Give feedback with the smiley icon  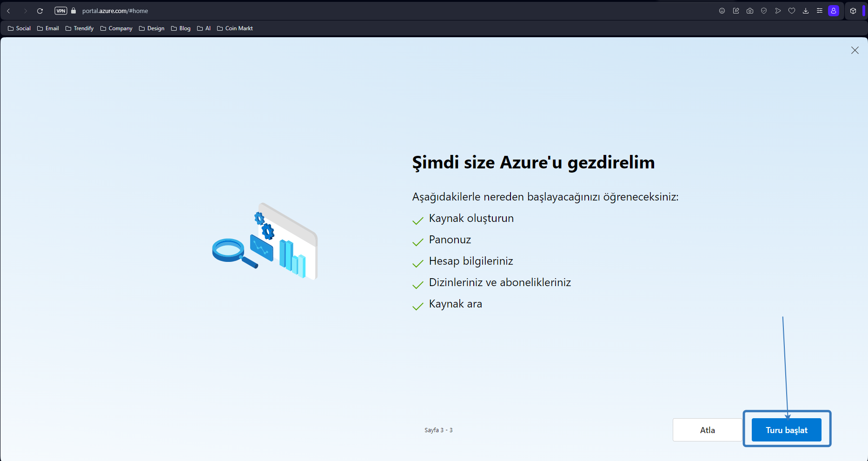tap(722, 10)
